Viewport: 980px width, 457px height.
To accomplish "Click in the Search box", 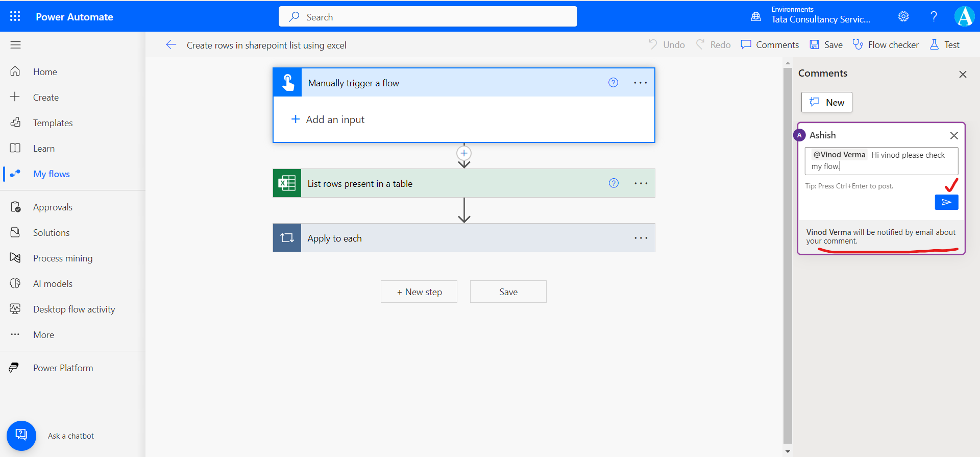I will pos(428,17).
